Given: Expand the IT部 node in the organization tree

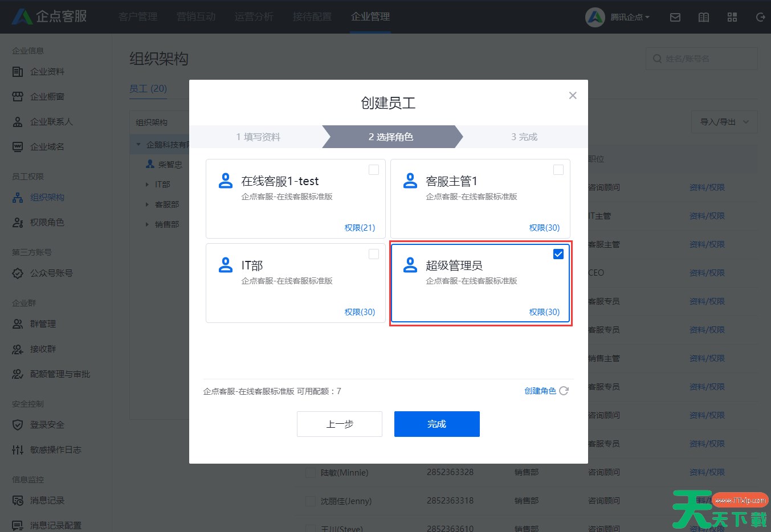Looking at the screenshot, I should point(148,185).
